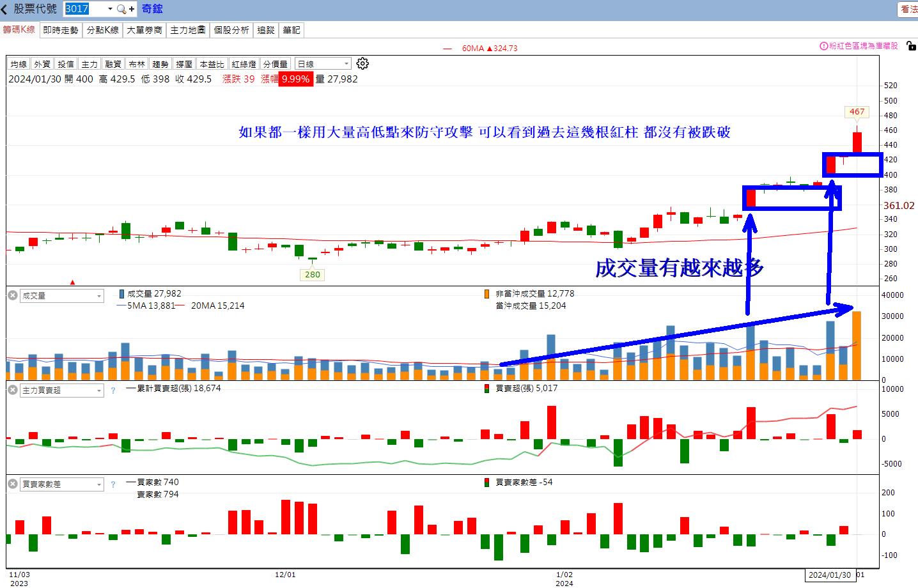Toggle the 紅綠燈 indicator
The height and width of the screenshot is (588, 918).
(x=243, y=63)
